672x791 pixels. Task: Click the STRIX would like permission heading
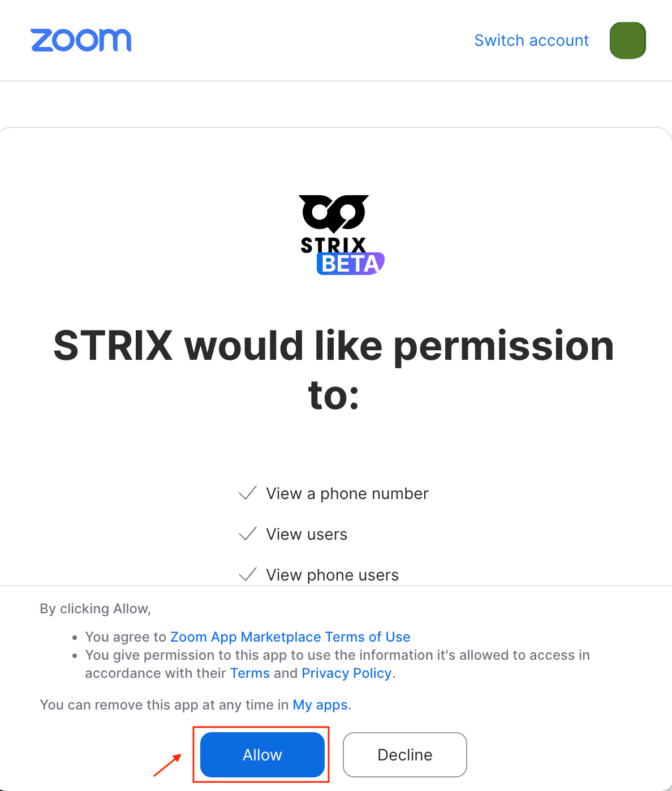pos(334,370)
